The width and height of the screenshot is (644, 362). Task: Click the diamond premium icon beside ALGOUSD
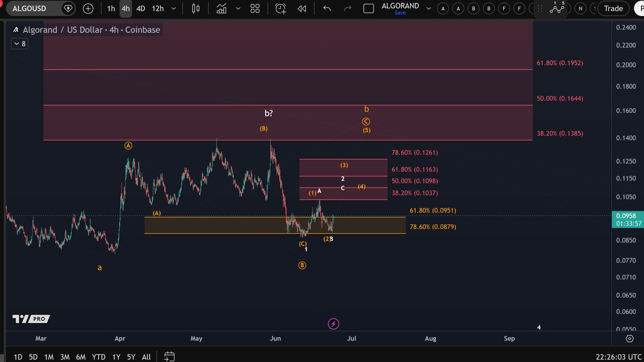(x=68, y=9)
